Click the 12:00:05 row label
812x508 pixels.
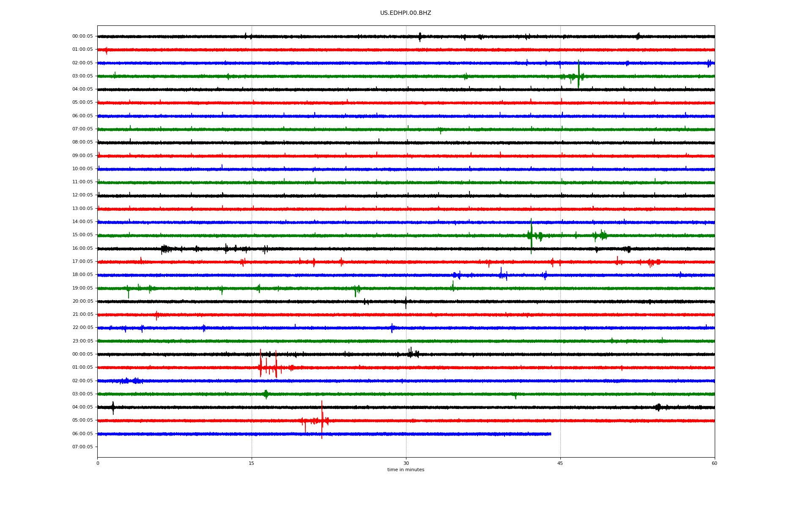(82, 195)
